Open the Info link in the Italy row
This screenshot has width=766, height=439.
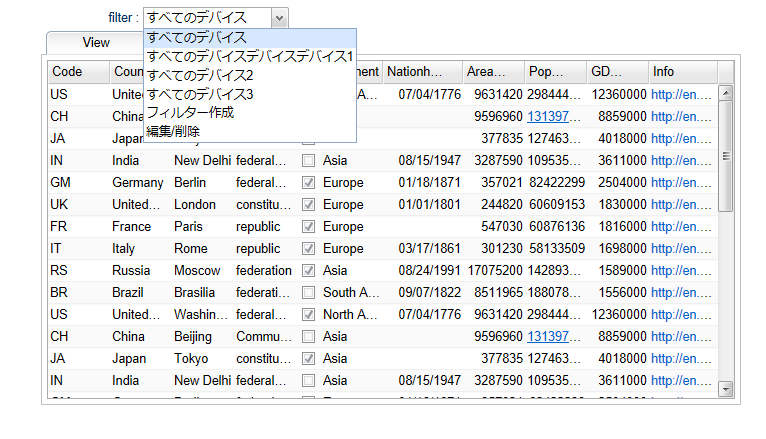(x=681, y=248)
